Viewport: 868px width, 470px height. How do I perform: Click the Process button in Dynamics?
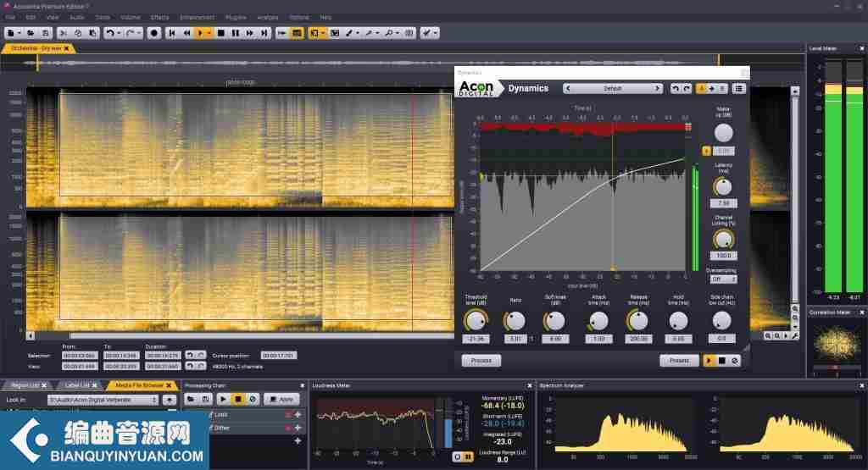tap(481, 361)
